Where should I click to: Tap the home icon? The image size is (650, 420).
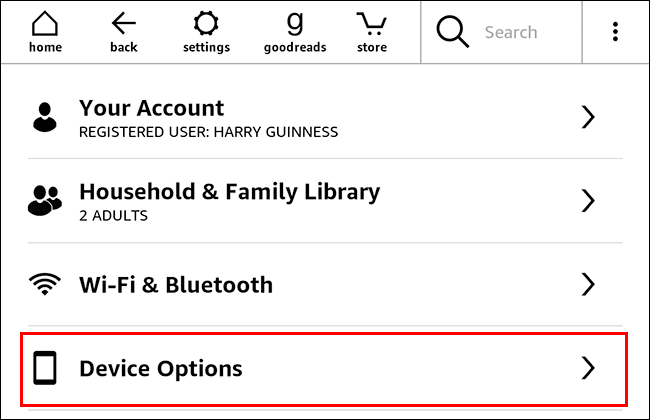[x=44, y=24]
